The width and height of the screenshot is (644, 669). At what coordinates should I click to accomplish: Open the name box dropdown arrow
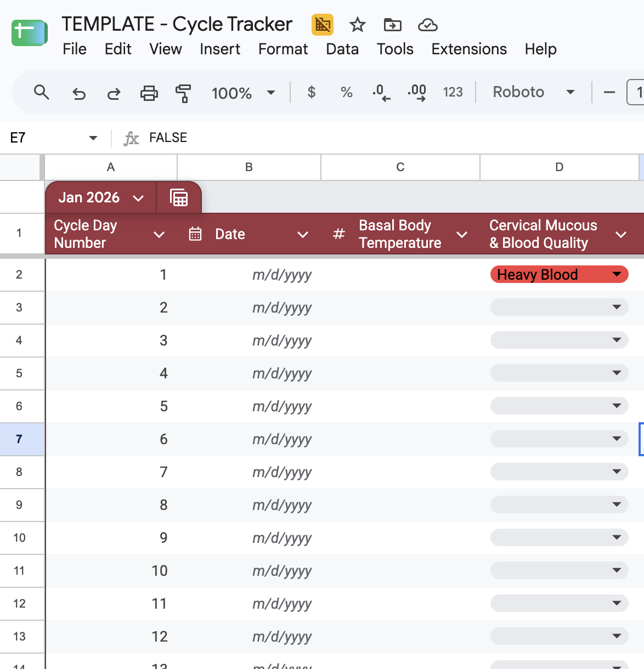pyautogui.click(x=93, y=138)
